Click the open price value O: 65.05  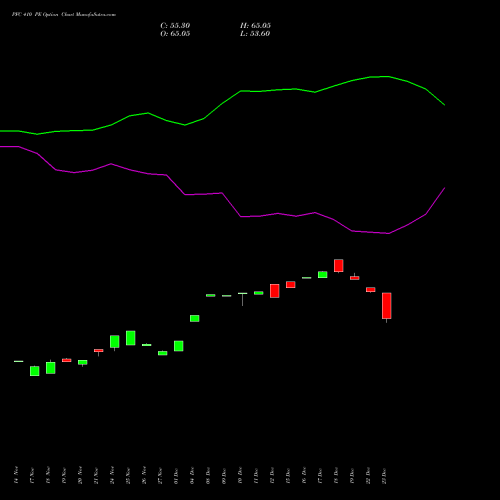175,34
